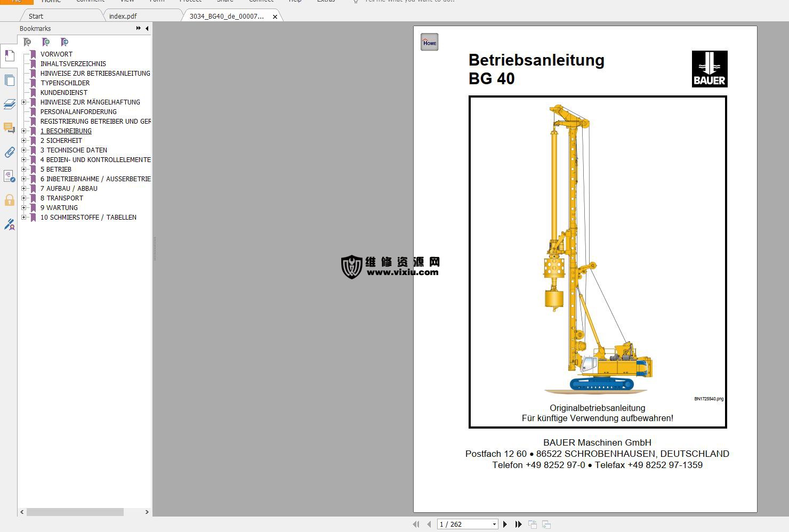The width and height of the screenshot is (789, 532).
Task: Select the 1 BESCHREIBUNG bookmark text
Action: 66,131
